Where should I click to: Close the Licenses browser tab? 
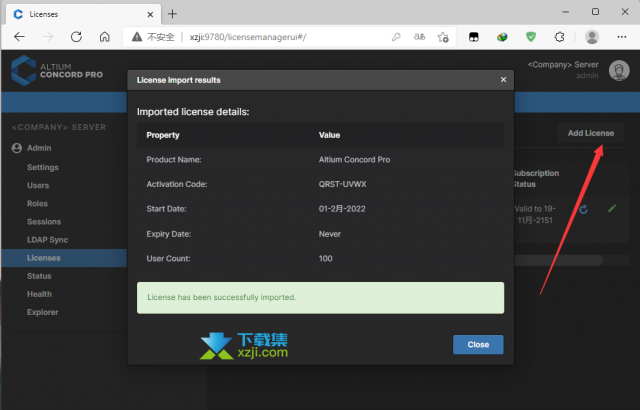pos(150,14)
